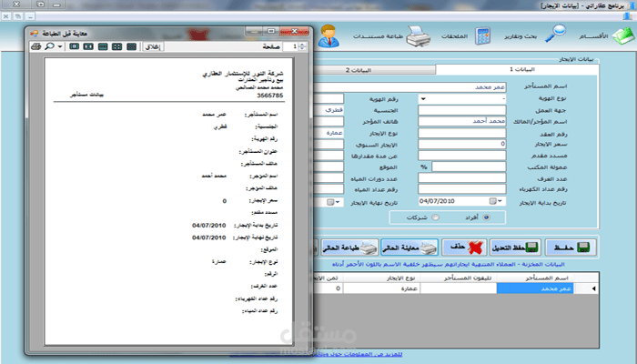Image resolution: width=637 pixels, height=364 pixels.
Task: Click the نوع الايجار column header in table
Action: 381,278
